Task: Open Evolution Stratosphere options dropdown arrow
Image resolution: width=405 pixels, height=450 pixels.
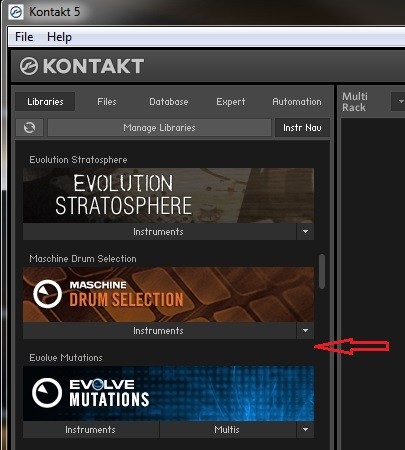Action: point(305,232)
